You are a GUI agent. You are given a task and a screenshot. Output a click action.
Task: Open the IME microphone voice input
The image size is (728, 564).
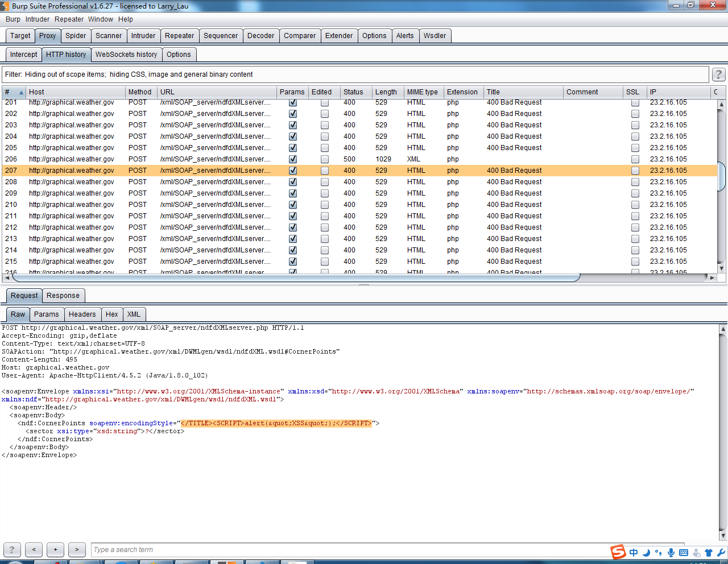point(671,552)
